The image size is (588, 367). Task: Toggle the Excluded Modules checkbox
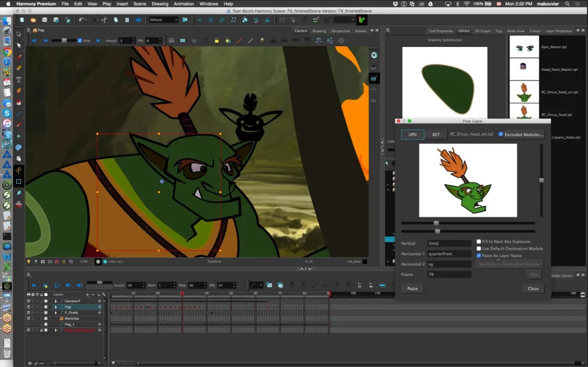(x=500, y=134)
